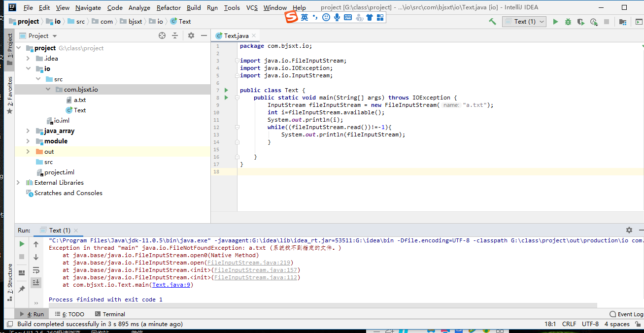
Task: Open the Navigate menu
Action: click(88, 7)
